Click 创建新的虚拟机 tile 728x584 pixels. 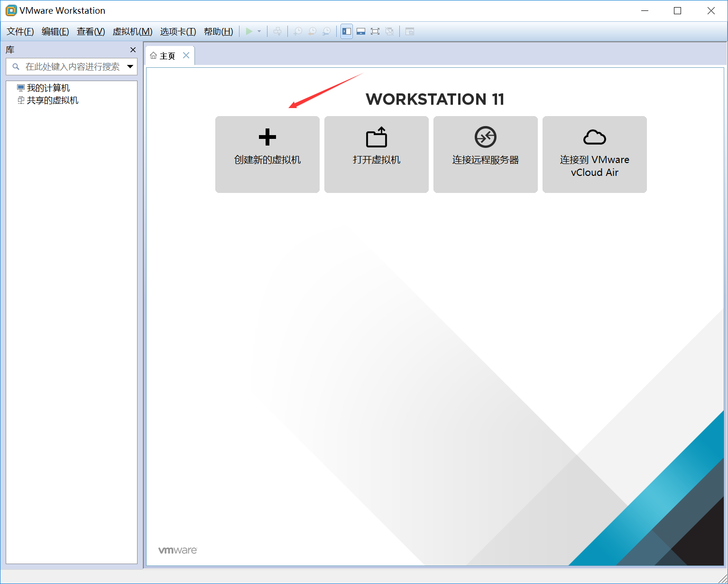267,155
